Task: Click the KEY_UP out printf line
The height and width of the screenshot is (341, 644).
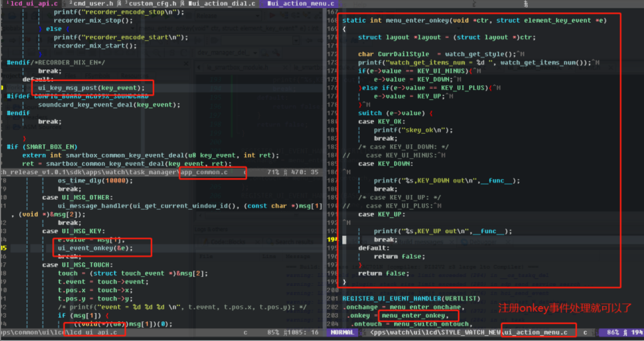Action: tap(443, 231)
